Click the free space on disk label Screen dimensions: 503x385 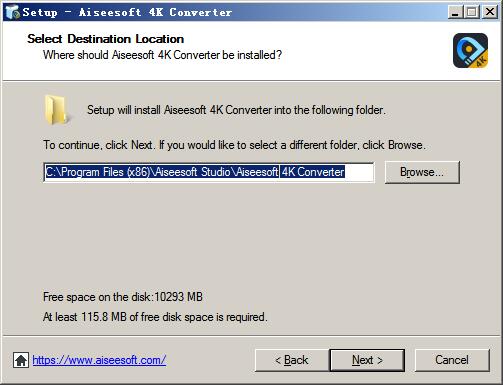[x=123, y=297]
